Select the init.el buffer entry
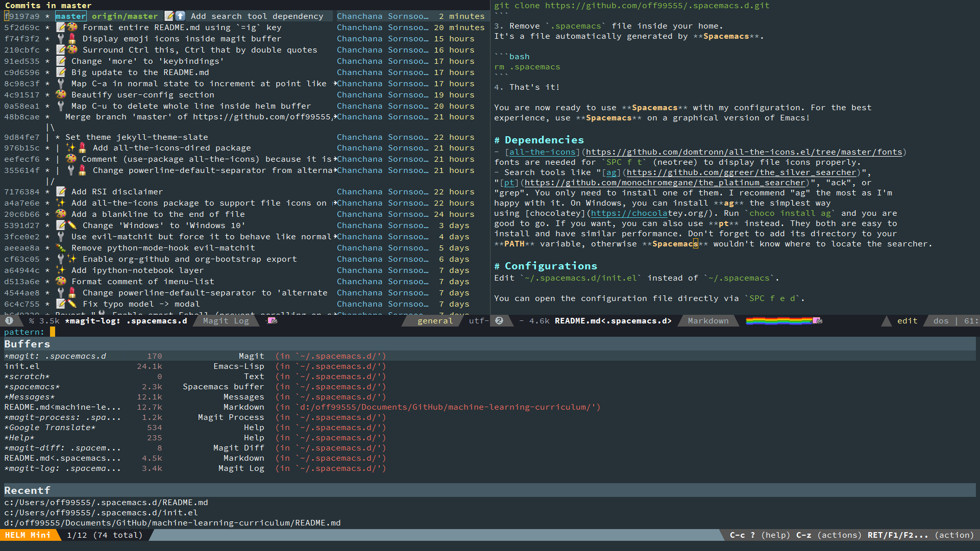 490,366
